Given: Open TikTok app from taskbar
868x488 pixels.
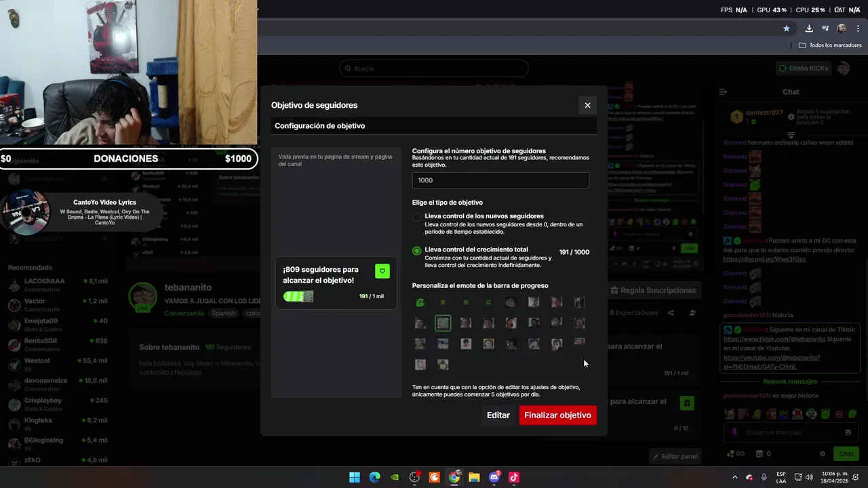Looking at the screenshot, I should [x=514, y=477].
